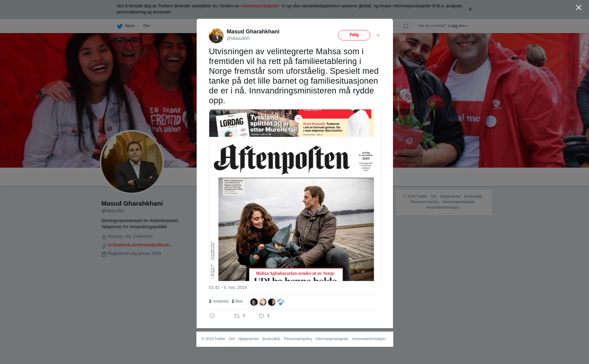This screenshot has height=364, width=589.
Task: Open the m.facebook.com/masudpolitican profile link
Action: 141,245
